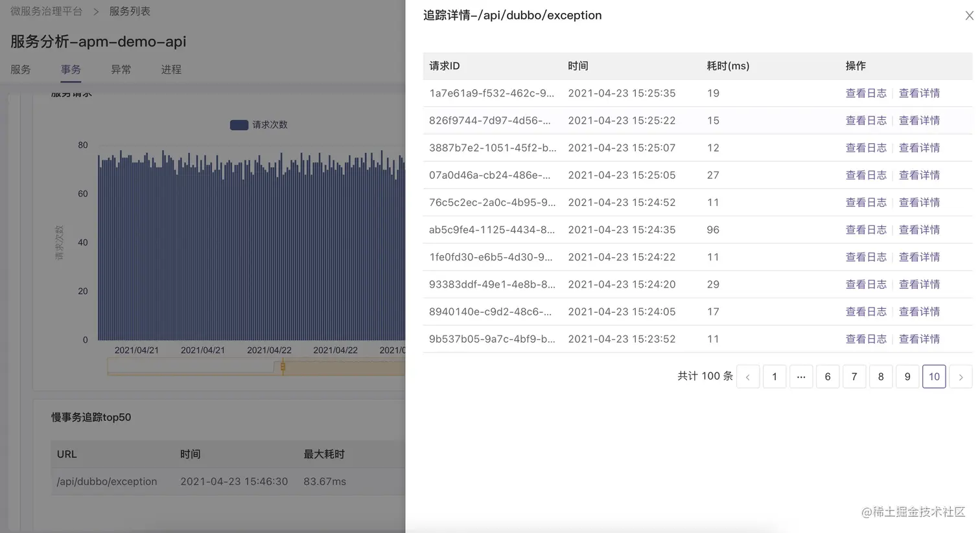Click the URL column header
This screenshot has width=980, height=533.
pyautogui.click(x=67, y=455)
